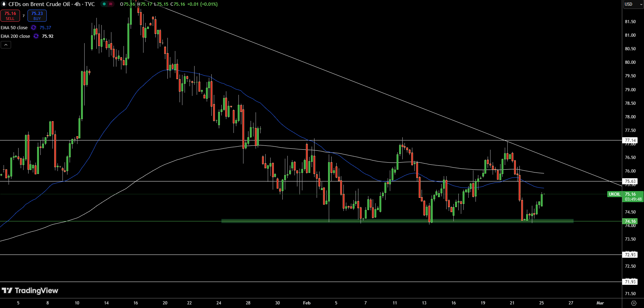Click the 75.63 horizontal line price label
The height and width of the screenshot is (308, 644).
630,181
